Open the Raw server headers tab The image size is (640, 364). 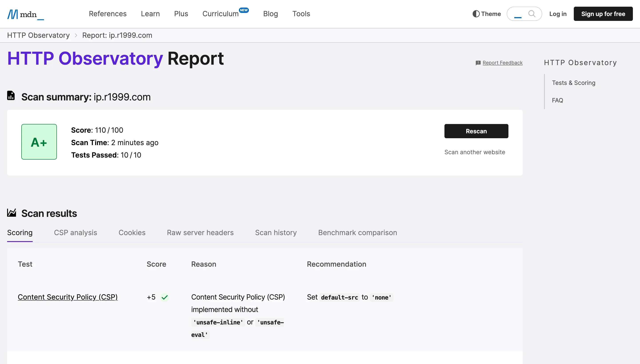click(x=200, y=232)
